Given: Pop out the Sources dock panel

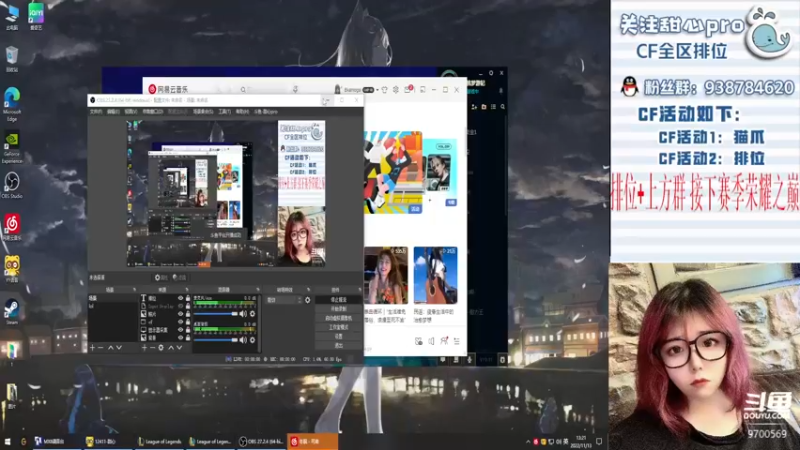Looking at the screenshot, I should pos(187,290).
